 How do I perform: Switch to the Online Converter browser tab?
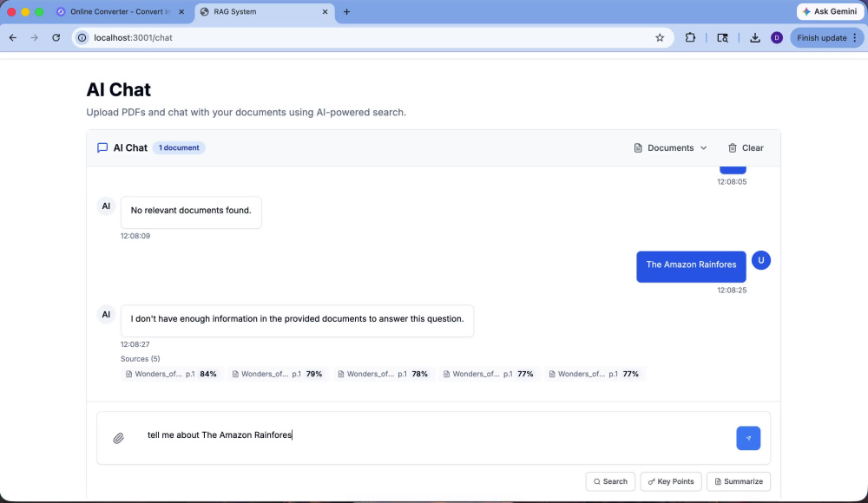click(x=121, y=11)
